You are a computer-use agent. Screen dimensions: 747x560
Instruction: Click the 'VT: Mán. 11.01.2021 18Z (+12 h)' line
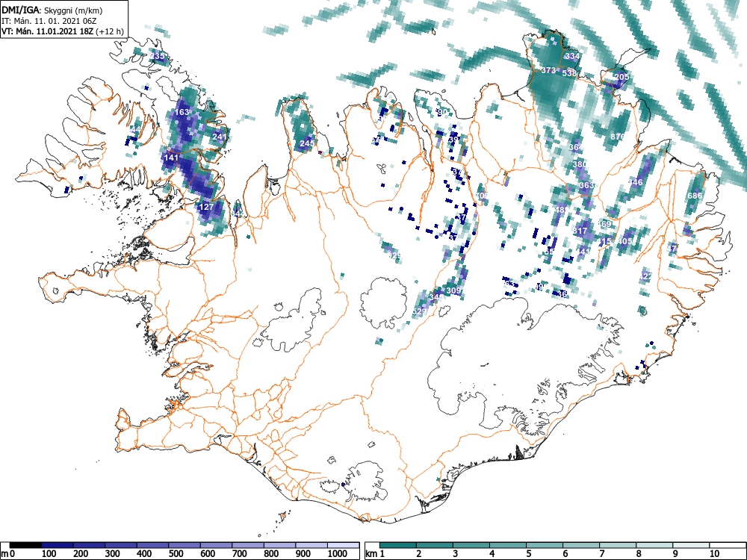click(x=63, y=31)
